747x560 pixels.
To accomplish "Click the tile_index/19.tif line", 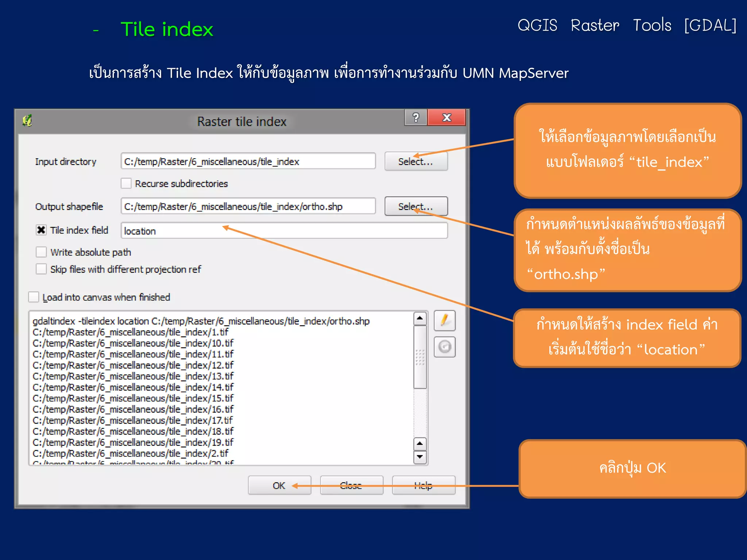I will coord(133,442).
